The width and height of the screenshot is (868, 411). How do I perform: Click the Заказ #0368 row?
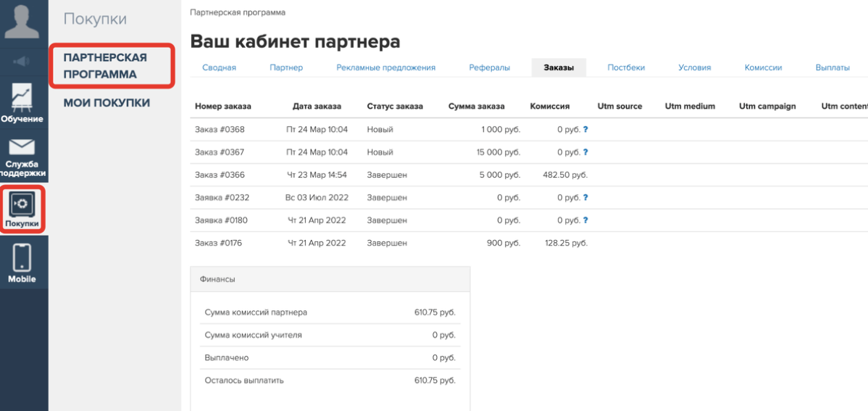click(529, 129)
